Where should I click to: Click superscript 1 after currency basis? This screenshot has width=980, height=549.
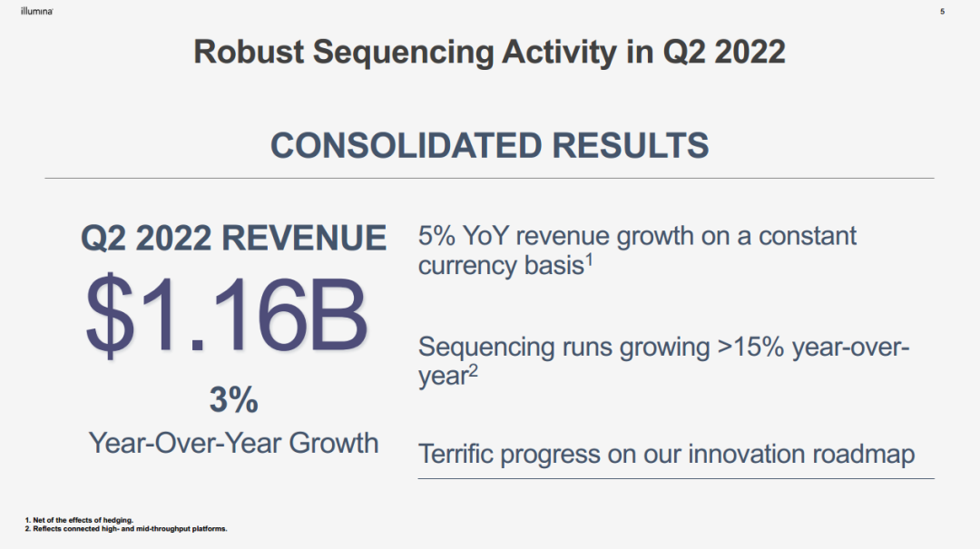(589, 259)
